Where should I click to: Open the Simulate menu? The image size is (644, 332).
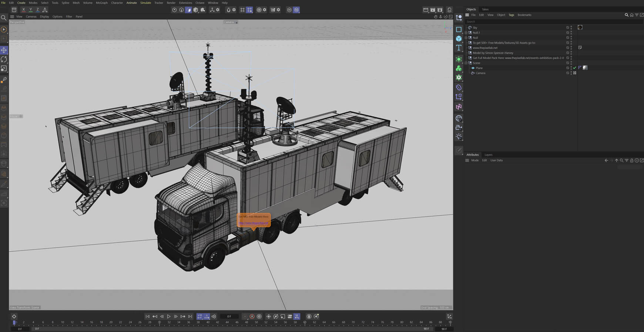point(145,3)
